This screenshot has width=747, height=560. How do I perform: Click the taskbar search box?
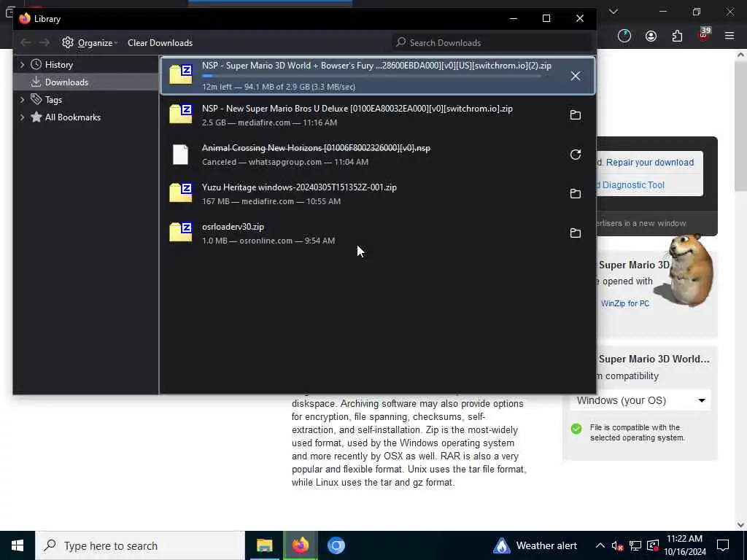click(x=139, y=545)
